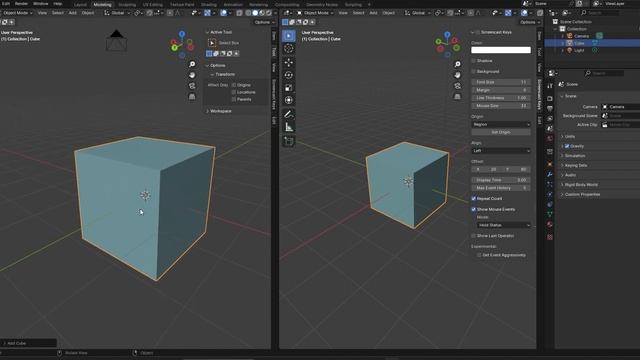640x360 pixels.
Task: Click the zoom magnifier in the right viewport
Action: tap(458, 64)
